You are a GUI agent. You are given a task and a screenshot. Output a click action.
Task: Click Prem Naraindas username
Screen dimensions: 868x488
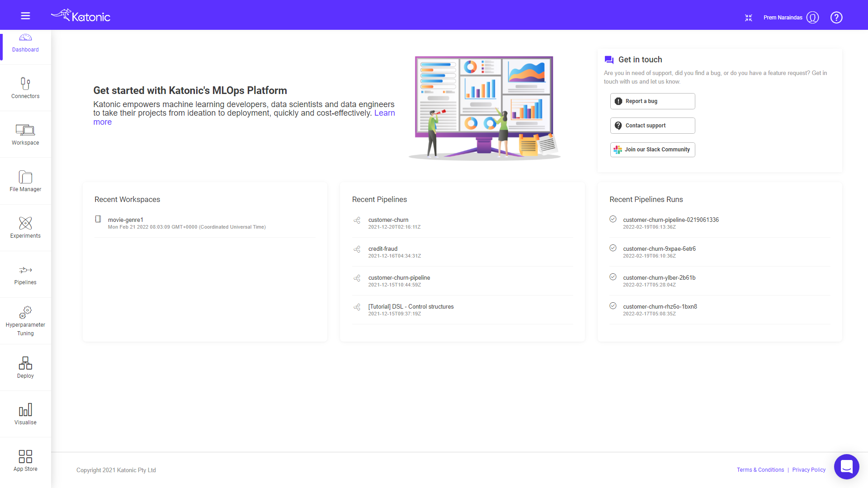pos(783,18)
